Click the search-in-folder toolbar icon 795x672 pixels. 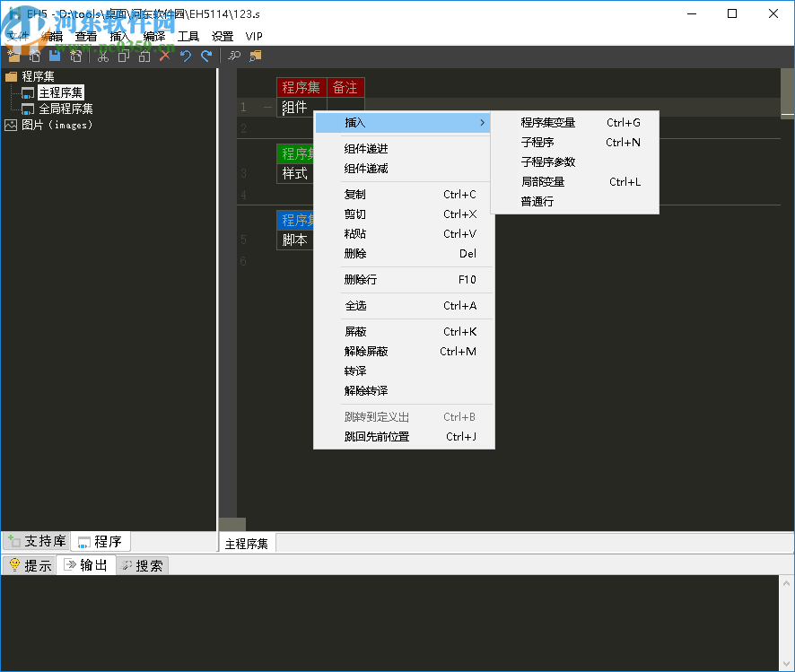pos(255,56)
